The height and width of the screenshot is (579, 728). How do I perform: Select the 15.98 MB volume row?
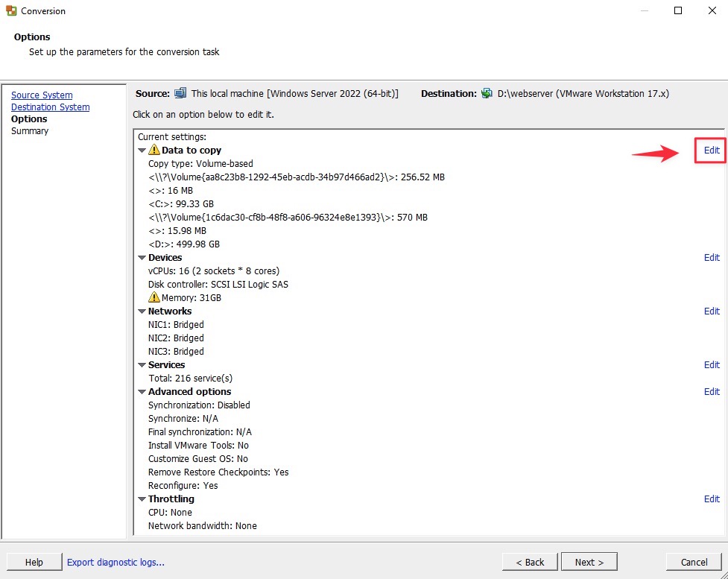click(177, 231)
